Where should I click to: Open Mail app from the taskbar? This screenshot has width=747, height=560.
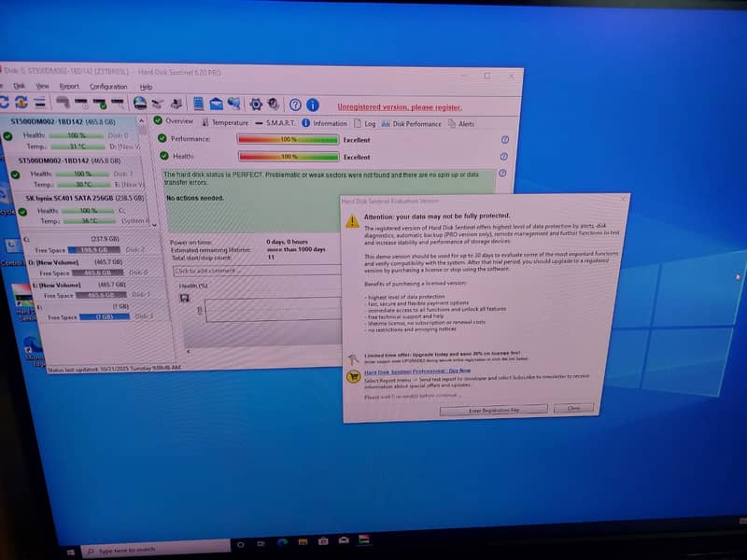point(344,540)
